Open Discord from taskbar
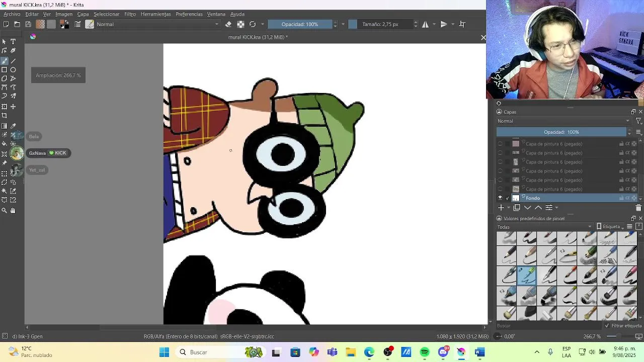 pyautogui.click(x=443, y=352)
